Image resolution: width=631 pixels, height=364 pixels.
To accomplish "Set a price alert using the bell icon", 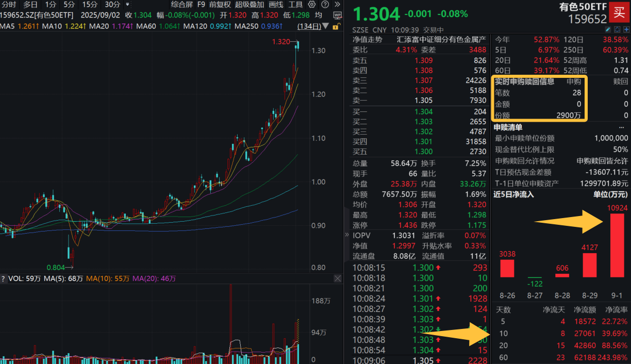I will click(x=617, y=29).
